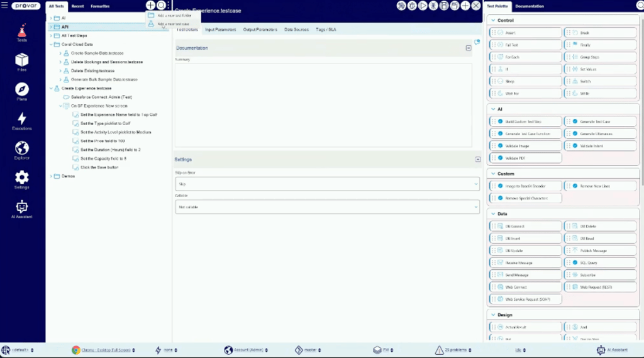The image size is (644, 358).
Task: Click the master branch status bar entry
Action: (x=308, y=350)
